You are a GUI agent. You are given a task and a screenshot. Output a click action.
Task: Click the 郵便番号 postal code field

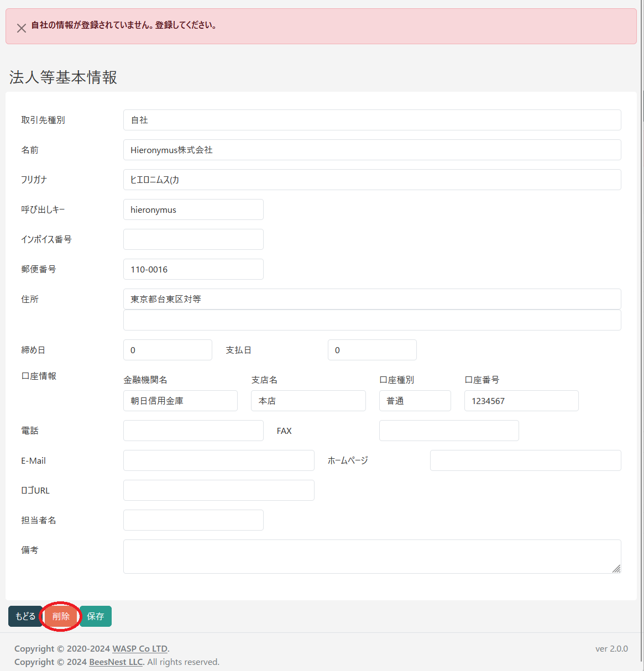[x=193, y=269]
